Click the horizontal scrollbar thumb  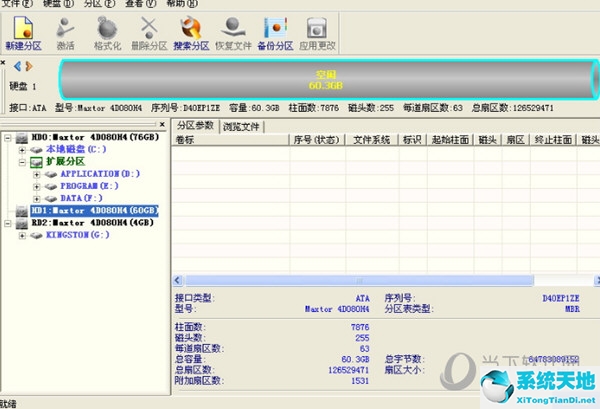359,280
